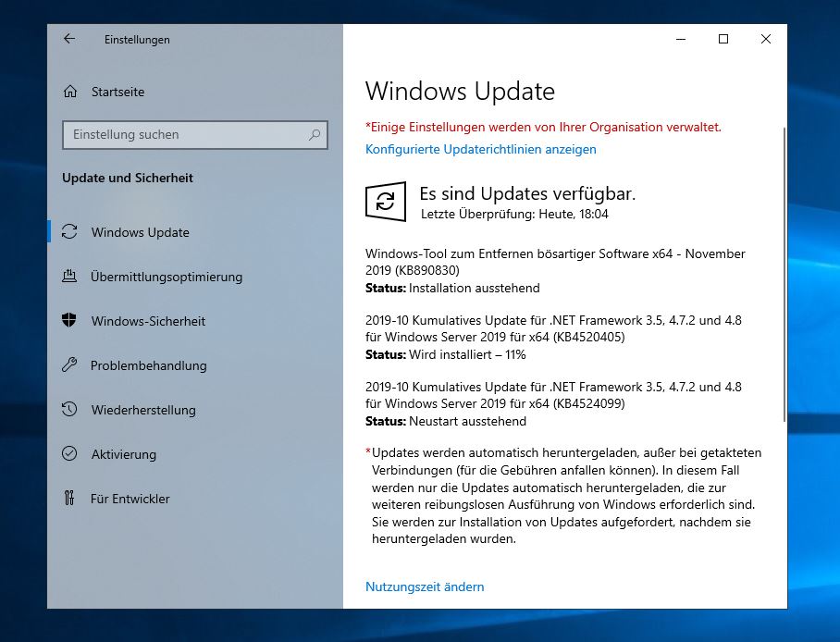840x642 pixels.
Task: Click the Problembehandlung wrench icon
Action: [x=69, y=365]
